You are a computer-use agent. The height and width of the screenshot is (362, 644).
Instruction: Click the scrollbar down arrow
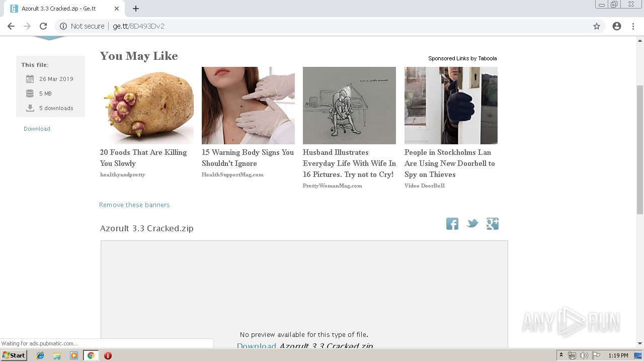point(640,344)
